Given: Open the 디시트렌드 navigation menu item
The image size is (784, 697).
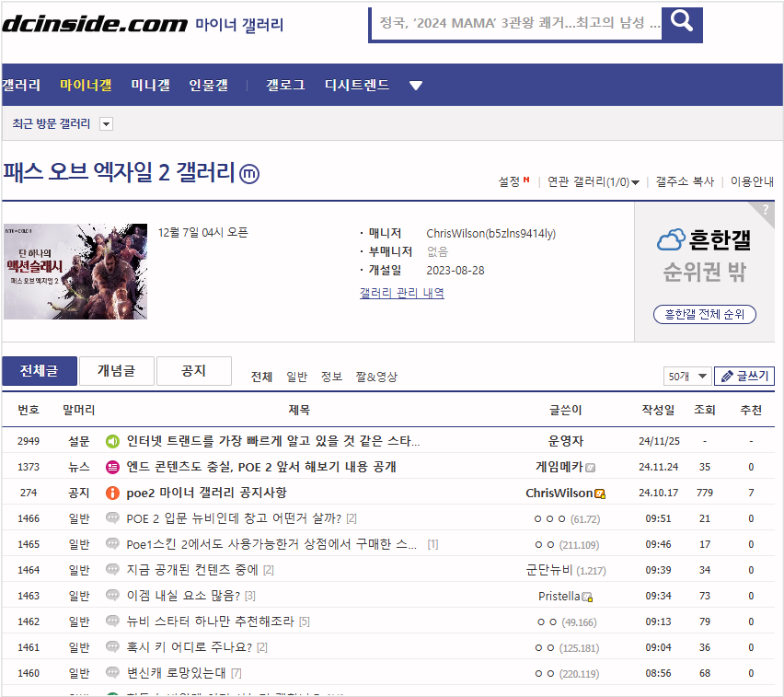Looking at the screenshot, I should click(x=357, y=85).
